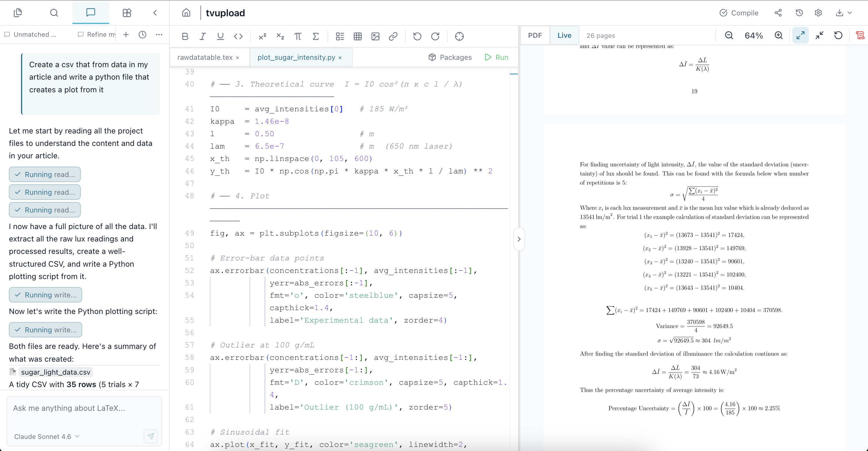Toggle bold formatting

click(x=185, y=36)
